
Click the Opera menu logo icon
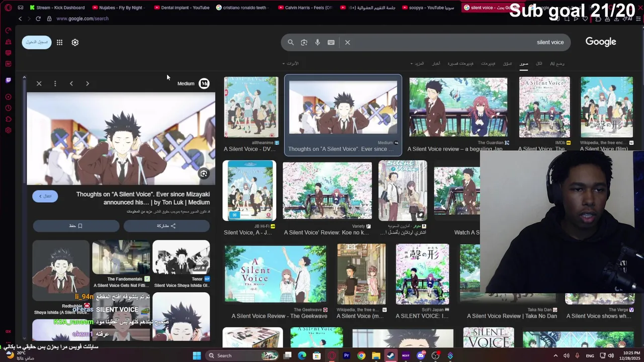click(8, 8)
